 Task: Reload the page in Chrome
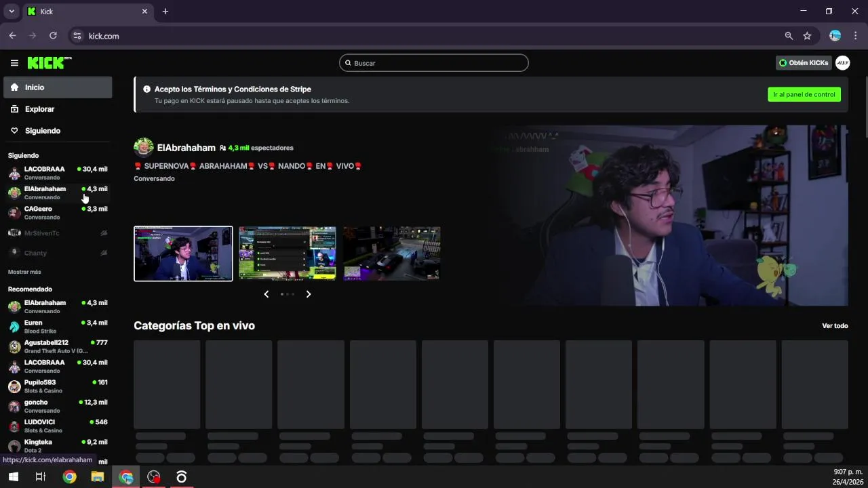click(x=53, y=36)
